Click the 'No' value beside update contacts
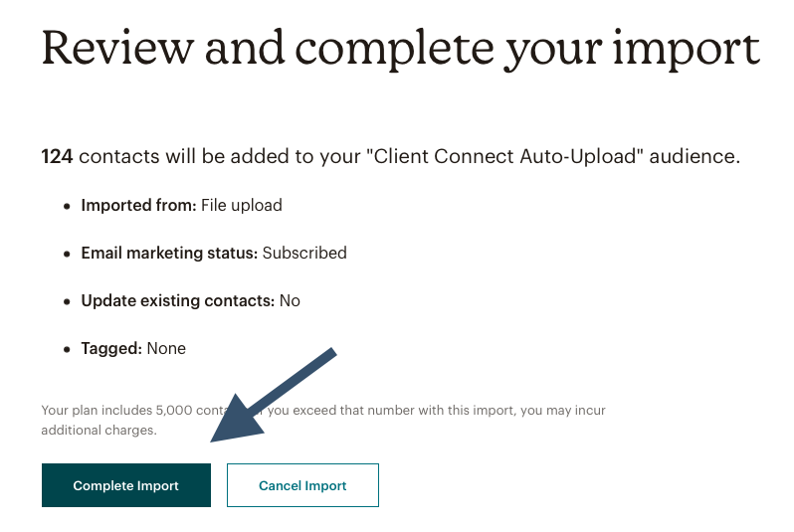The image size is (794, 532). [x=290, y=300]
